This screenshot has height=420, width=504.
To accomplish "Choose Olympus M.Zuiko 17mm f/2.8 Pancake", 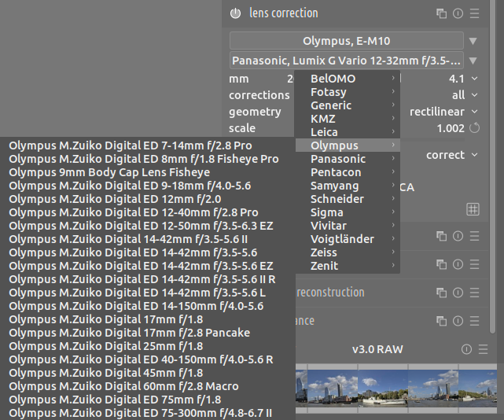I will coord(148,333).
